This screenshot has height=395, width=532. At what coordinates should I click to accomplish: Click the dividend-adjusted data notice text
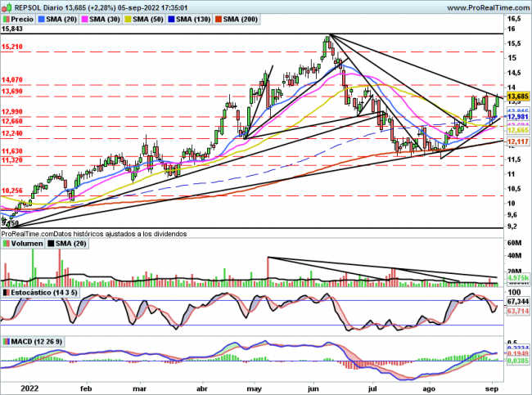point(94,234)
